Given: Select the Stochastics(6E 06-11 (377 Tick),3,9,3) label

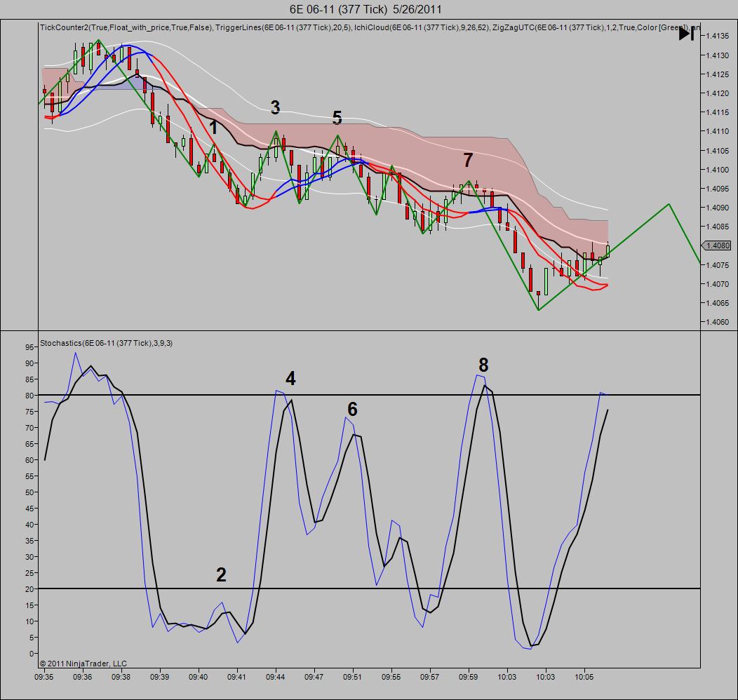Looking at the screenshot, I should (x=107, y=344).
